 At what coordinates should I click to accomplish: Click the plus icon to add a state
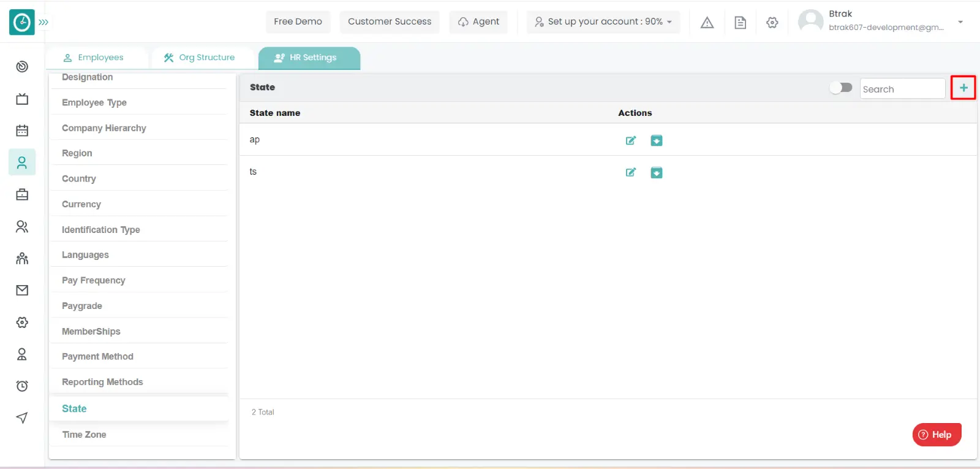[963, 88]
